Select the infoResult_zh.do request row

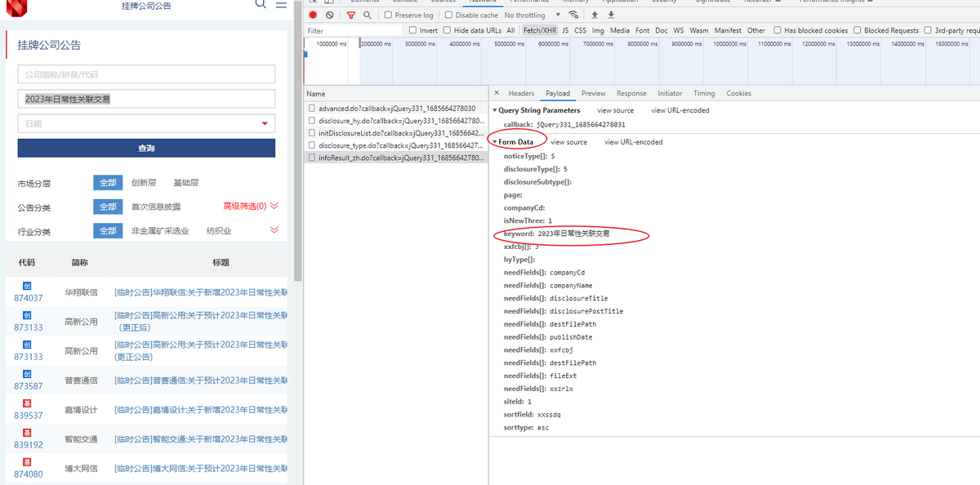(x=396, y=158)
